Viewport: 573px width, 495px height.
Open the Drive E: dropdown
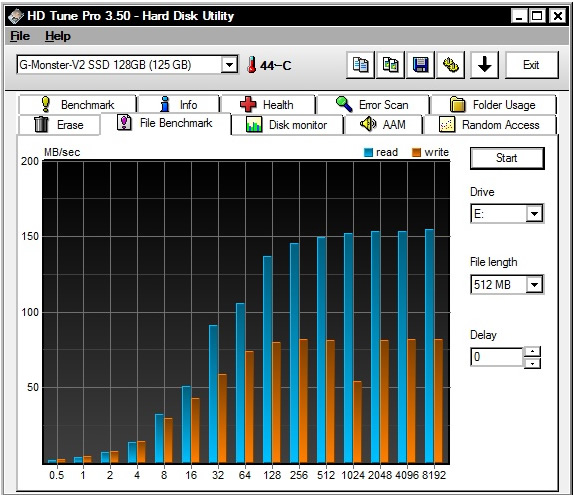pos(534,213)
